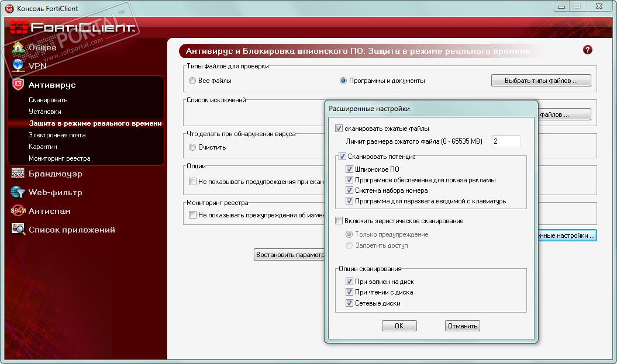This screenshot has width=617, height=364.
Task: Select Мониторинг реестра submenu item
Action: point(60,158)
